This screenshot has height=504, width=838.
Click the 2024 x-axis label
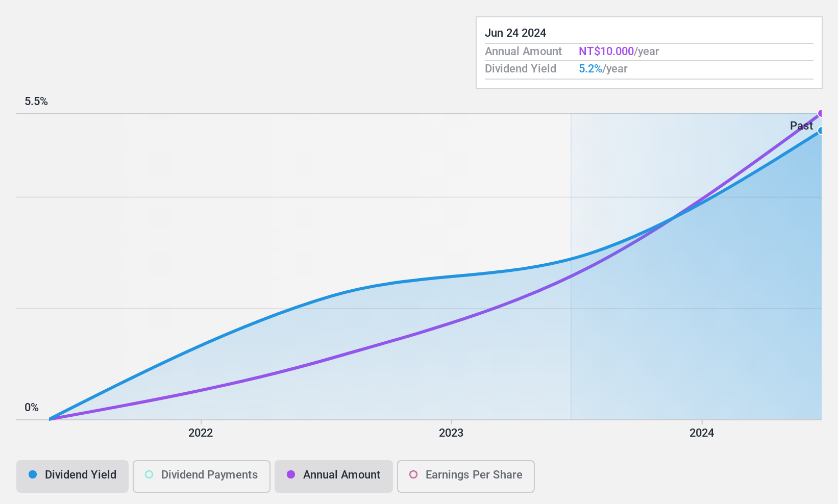702,433
